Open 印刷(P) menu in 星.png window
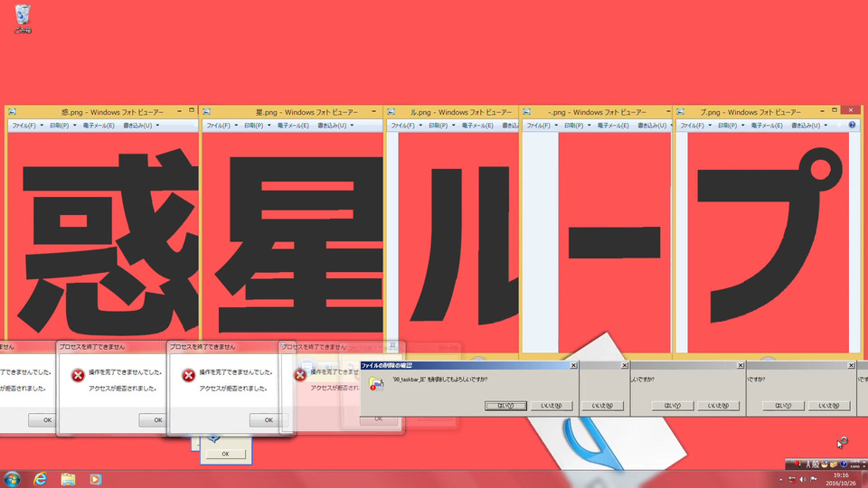Screen dimensions: 868x488 click(x=258, y=126)
